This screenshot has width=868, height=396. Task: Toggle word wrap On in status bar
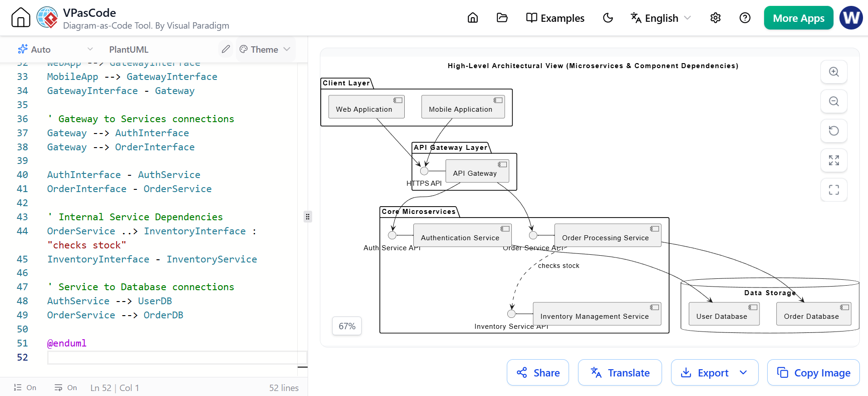[66, 387]
